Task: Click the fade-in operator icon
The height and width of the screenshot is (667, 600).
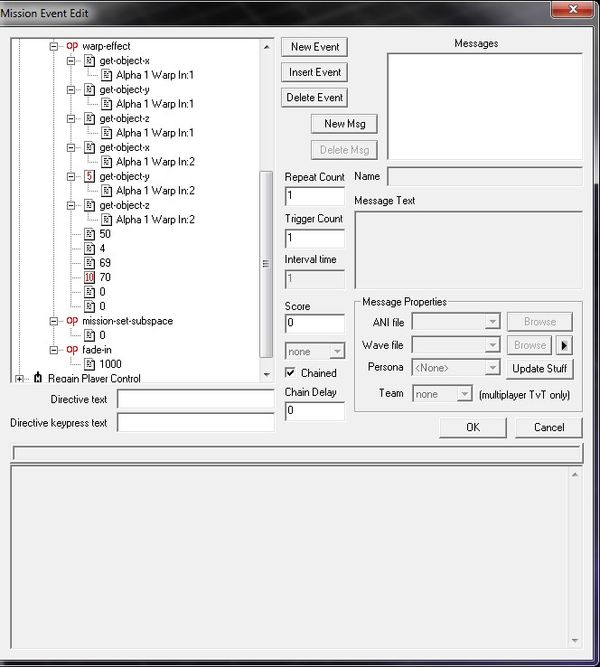Action: pos(72,350)
